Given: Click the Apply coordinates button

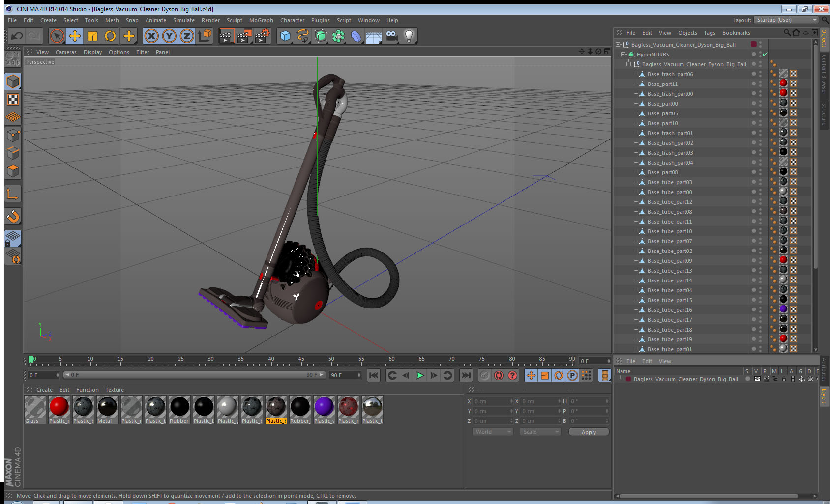Looking at the screenshot, I should [x=589, y=432].
